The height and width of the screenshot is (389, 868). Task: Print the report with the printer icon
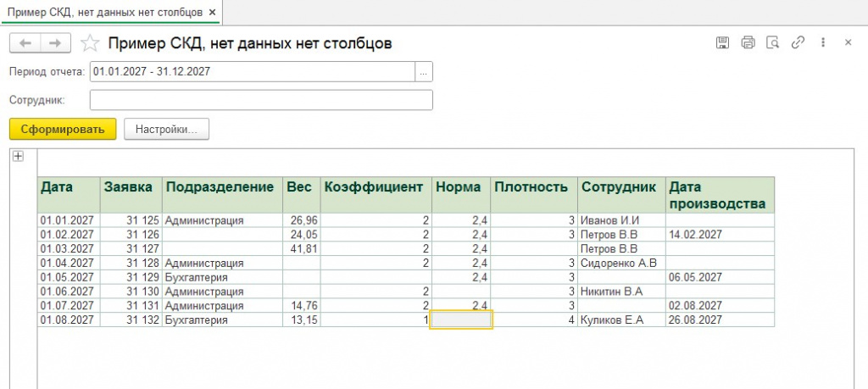pos(748,42)
